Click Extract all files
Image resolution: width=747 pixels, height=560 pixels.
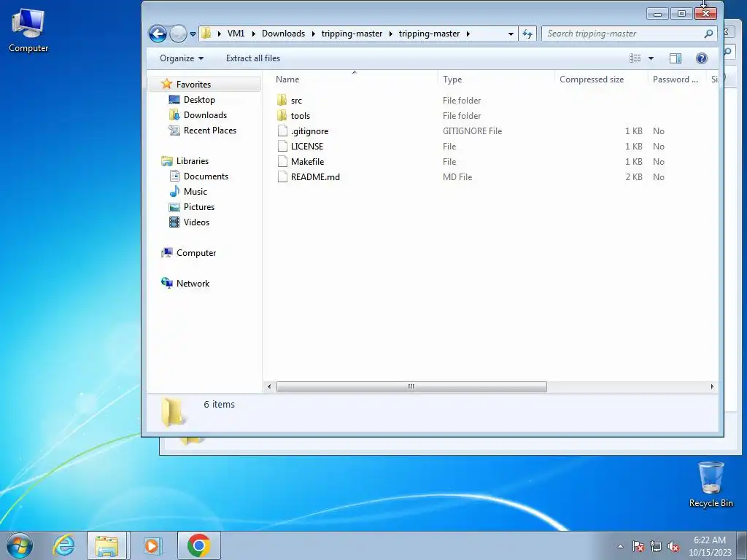pos(253,58)
